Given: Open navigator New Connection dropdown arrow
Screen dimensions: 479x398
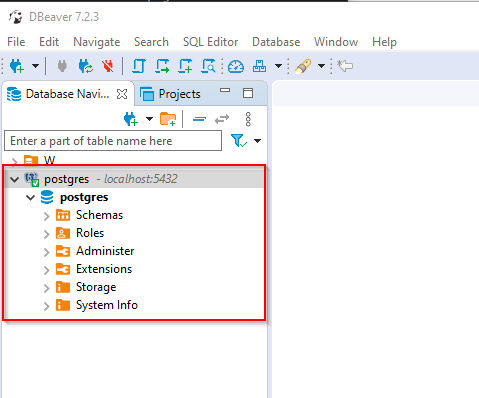Looking at the screenshot, I should [149, 119].
